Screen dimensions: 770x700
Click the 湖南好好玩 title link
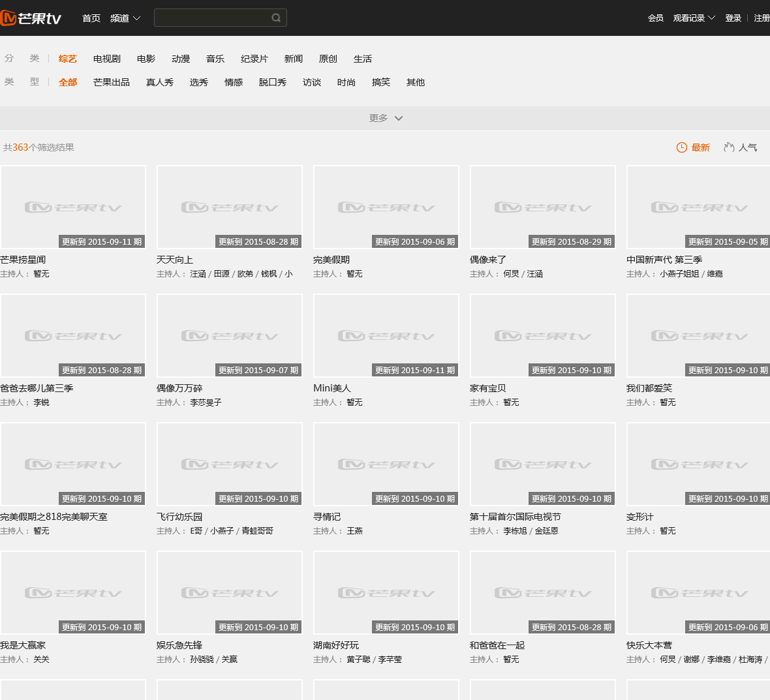tap(336, 645)
